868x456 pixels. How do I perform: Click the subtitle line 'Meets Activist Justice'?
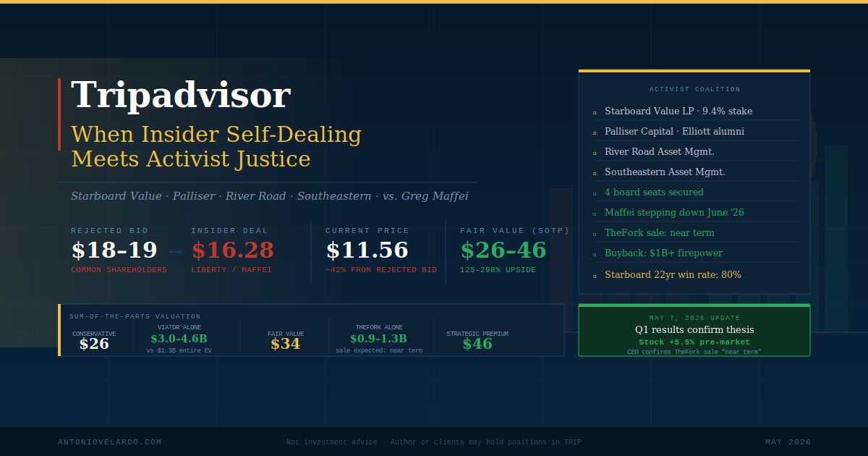[191, 159]
